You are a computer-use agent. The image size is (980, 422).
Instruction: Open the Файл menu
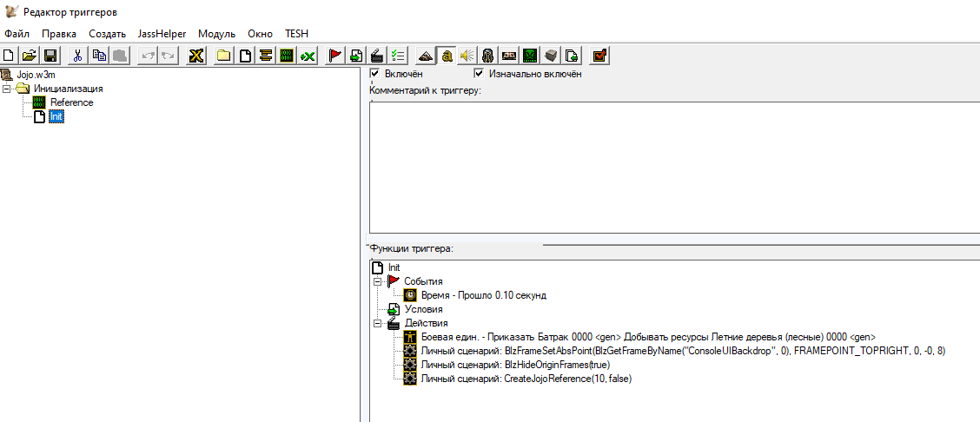pyautogui.click(x=17, y=34)
